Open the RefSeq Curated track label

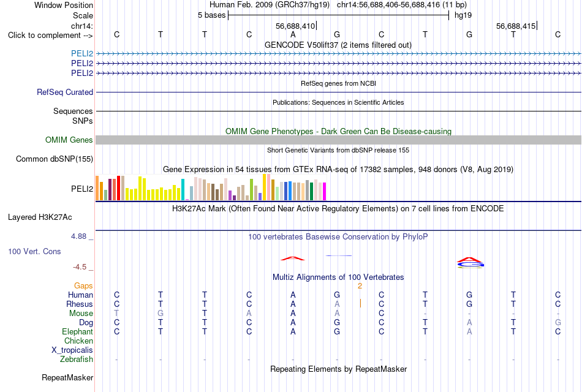(65, 92)
